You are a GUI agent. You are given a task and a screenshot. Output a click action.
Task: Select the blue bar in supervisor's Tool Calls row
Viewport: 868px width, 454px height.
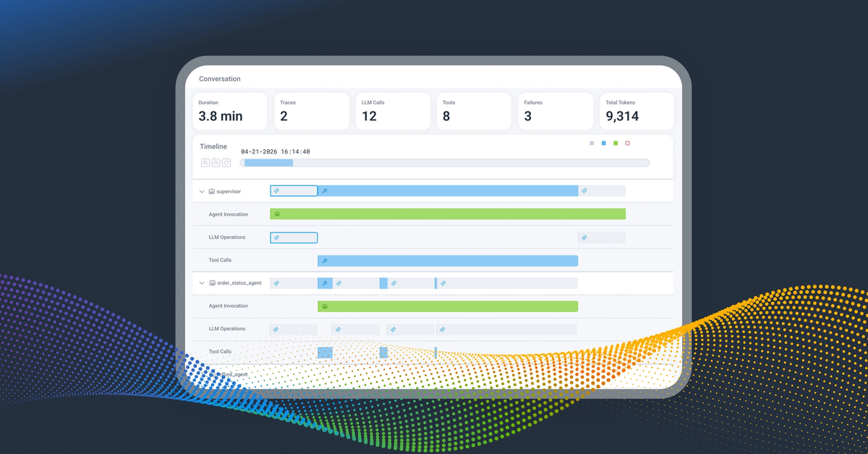[x=448, y=261]
